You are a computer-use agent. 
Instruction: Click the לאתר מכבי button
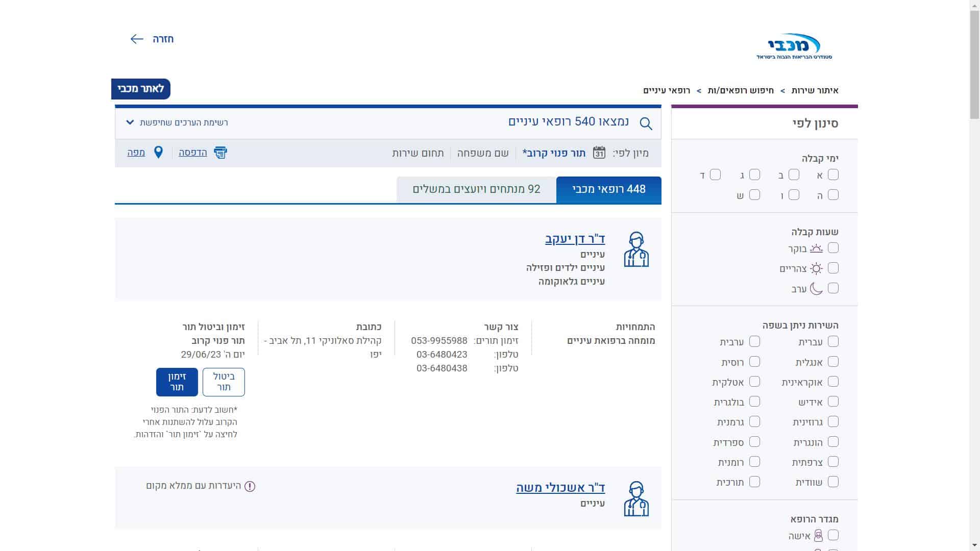tap(141, 89)
